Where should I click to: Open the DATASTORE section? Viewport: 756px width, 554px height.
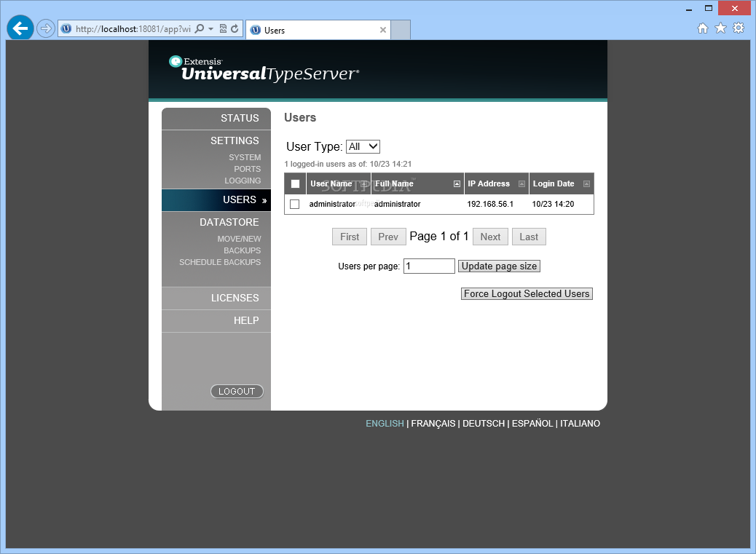pyautogui.click(x=229, y=222)
